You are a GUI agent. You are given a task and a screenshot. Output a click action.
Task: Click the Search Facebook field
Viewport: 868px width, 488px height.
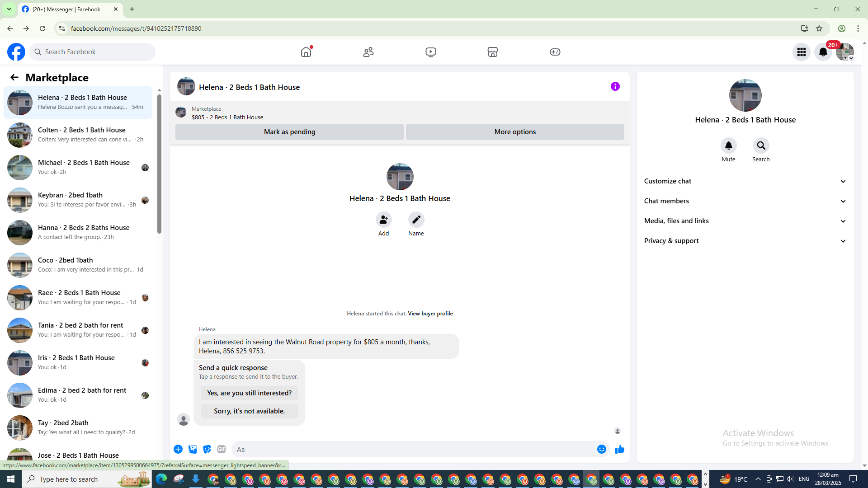pyautogui.click(x=92, y=52)
